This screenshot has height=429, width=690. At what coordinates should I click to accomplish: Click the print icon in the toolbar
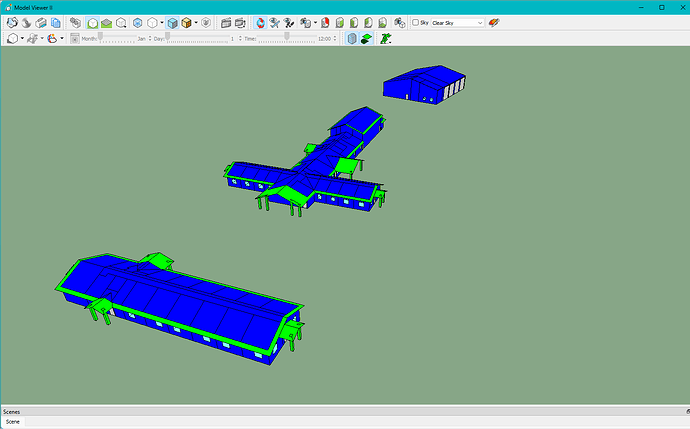click(41, 22)
